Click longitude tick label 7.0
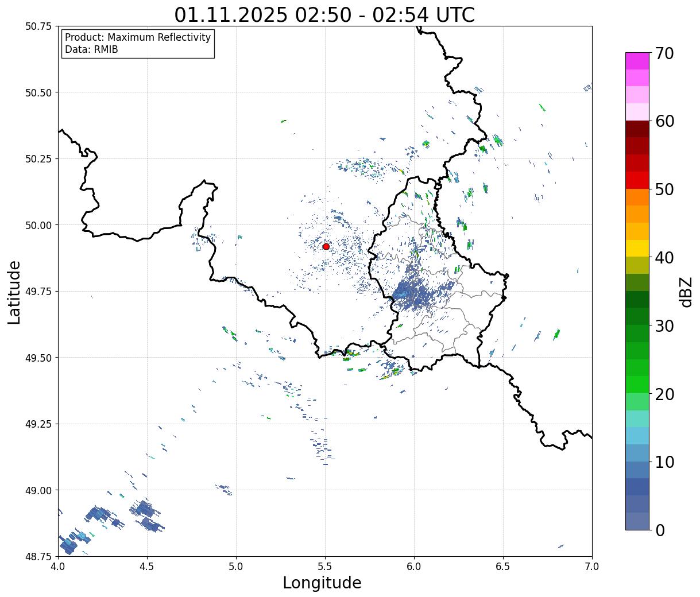 click(592, 567)
